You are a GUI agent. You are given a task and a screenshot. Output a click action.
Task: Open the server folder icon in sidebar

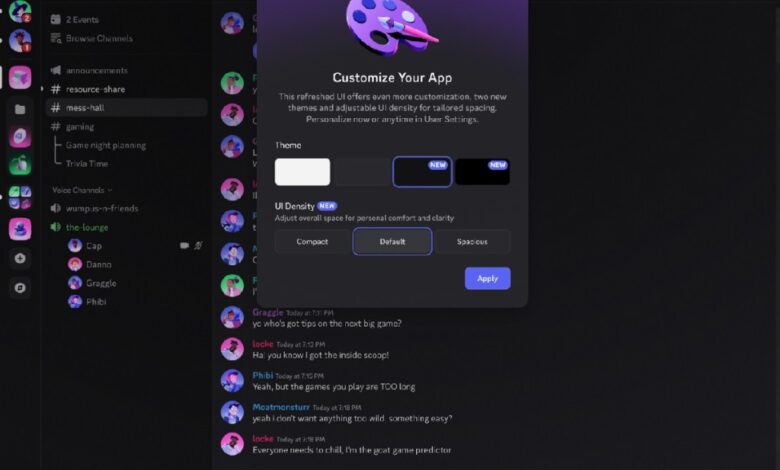coord(20,109)
